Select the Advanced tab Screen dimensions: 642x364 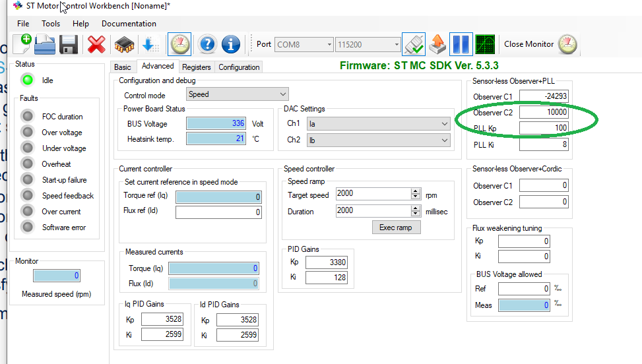pos(158,66)
